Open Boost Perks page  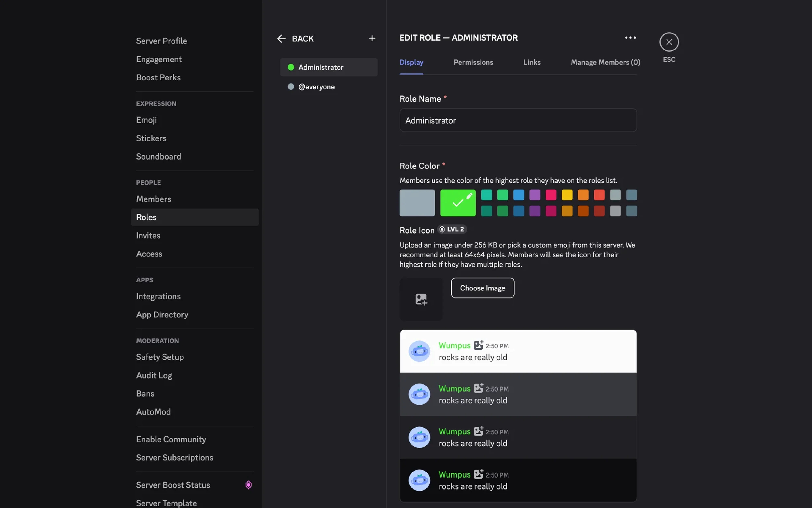tap(195, 78)
